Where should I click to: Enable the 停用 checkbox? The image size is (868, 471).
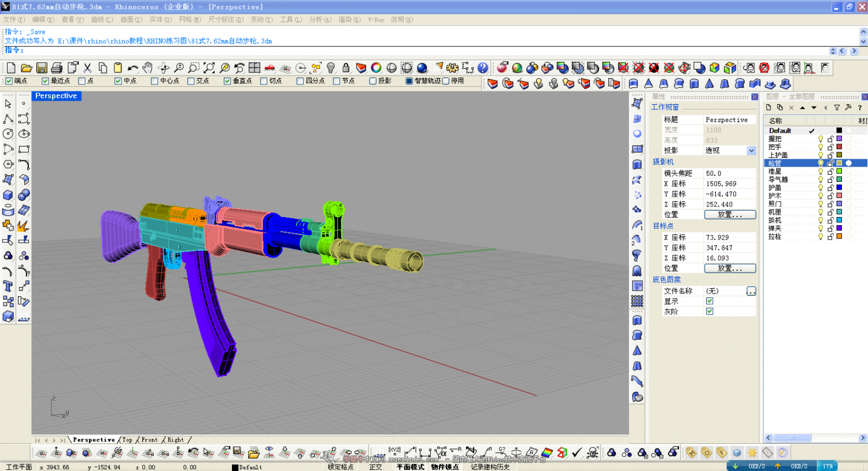[446, 81]
